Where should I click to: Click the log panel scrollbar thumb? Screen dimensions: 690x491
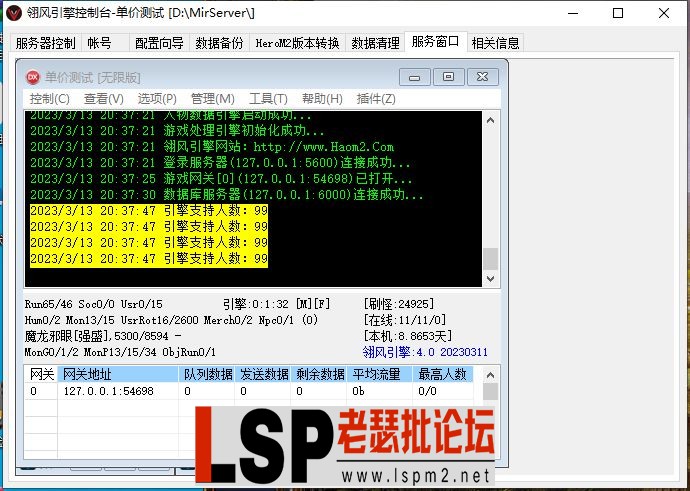(491, 259)
